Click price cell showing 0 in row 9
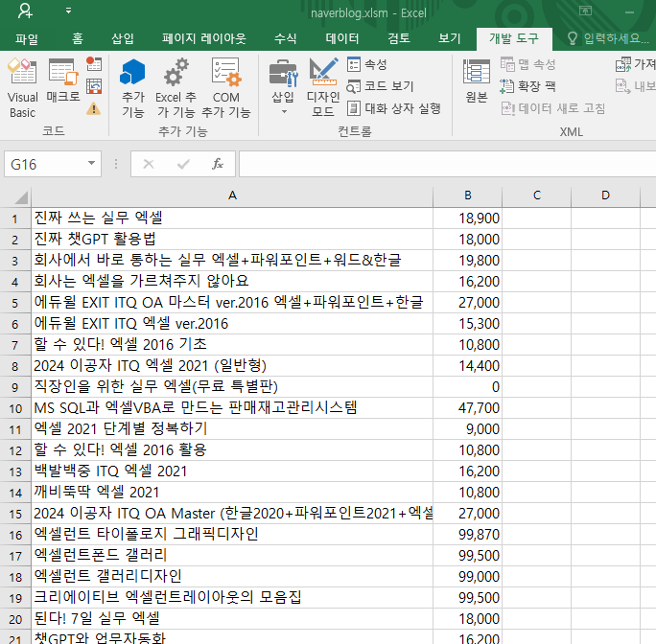Screen dimensions: 656x644 point(468,387)
